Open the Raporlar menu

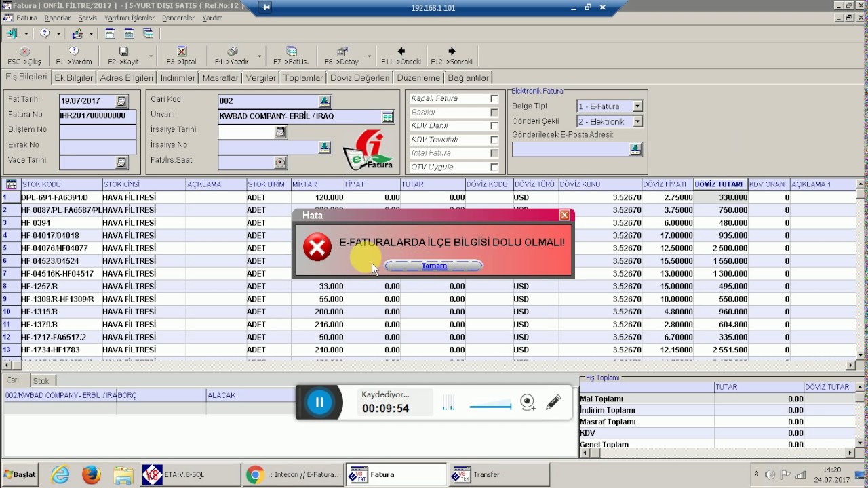(x=58, y=18)
